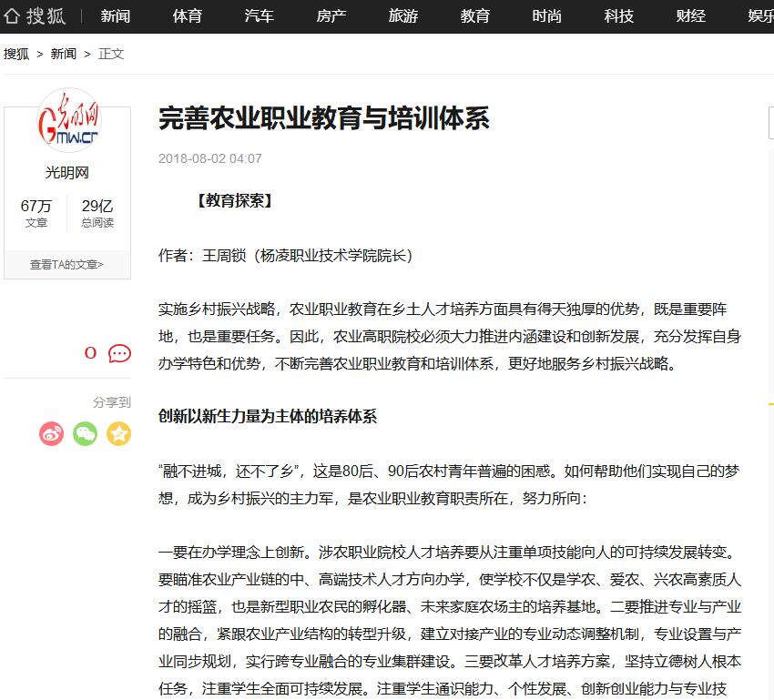
Task: Open the comments speech bubble icon
Action: click(x=119, y=353)
